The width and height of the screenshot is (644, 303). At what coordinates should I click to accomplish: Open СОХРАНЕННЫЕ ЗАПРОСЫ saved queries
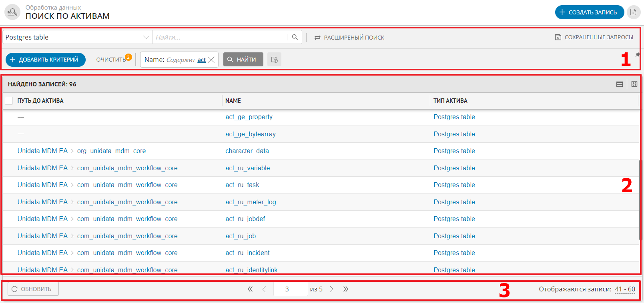pos(594,37)
